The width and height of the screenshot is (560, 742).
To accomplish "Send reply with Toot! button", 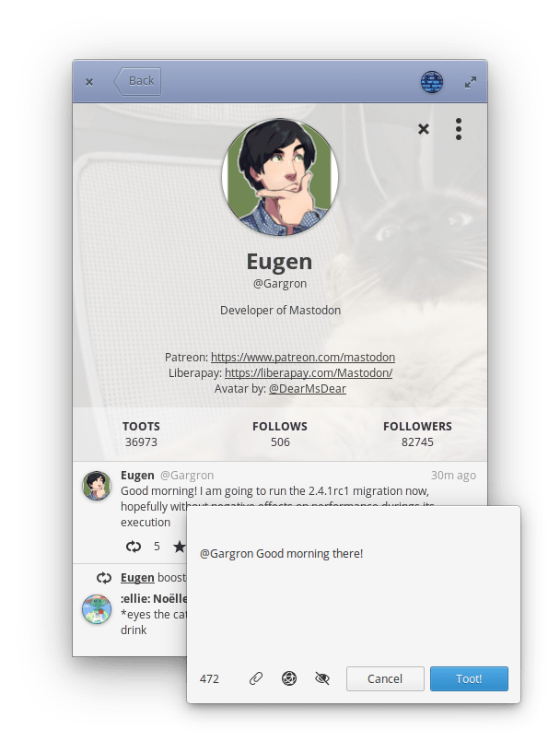I will 469,678.
